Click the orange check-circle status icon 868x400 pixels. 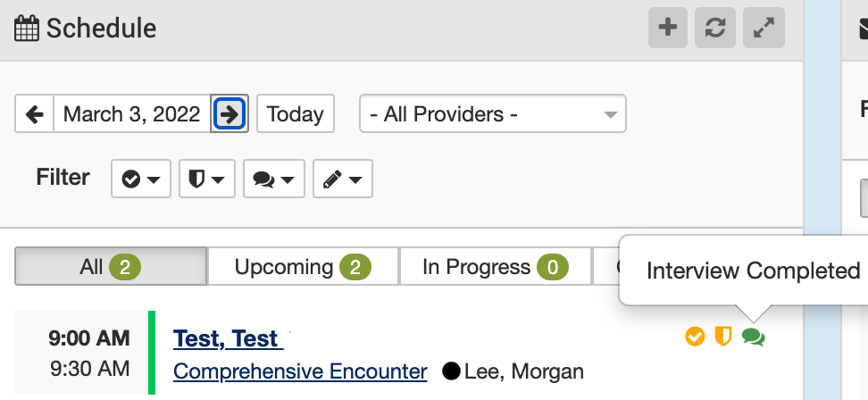pos(695,337)
